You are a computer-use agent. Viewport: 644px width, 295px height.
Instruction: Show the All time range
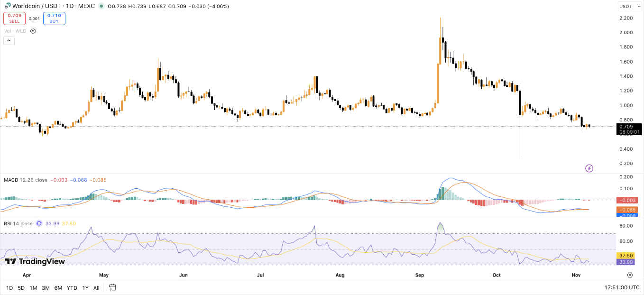[96, 288]
